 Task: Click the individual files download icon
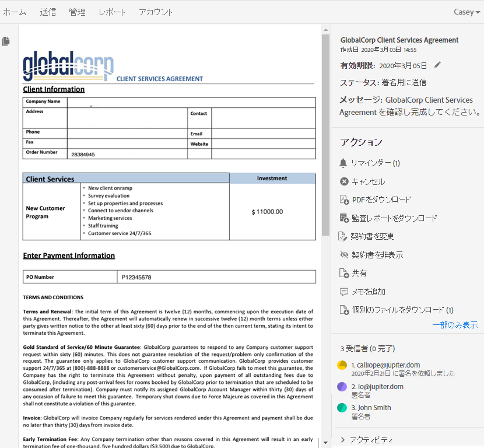tap(344, 310)
